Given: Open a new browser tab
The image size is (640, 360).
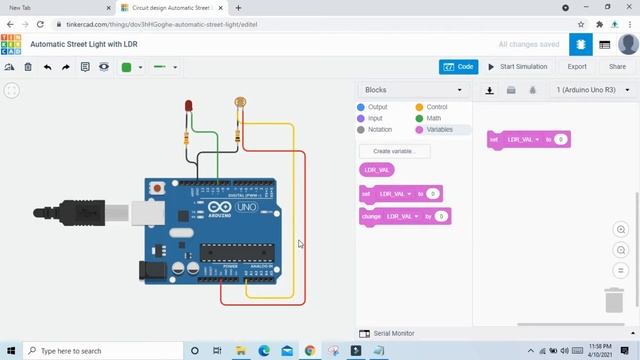Looking at the screenshot, I should point(238,8).
